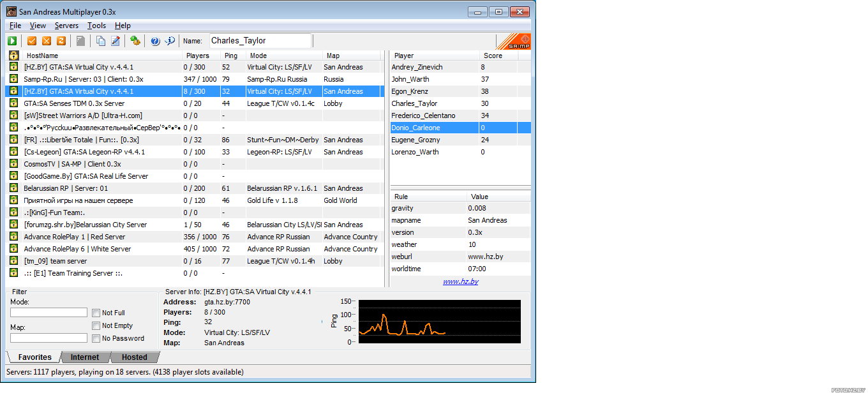This screenshot has width=868, height=395.
Task: Switch to the Internet tab
Action: click(x=85, y=357)
